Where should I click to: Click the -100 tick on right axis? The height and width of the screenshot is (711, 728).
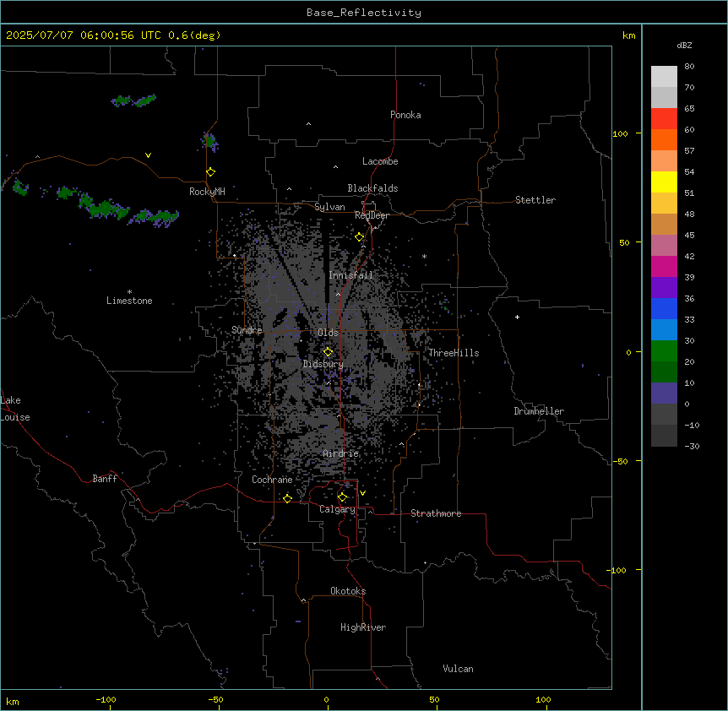pos(617,570)
